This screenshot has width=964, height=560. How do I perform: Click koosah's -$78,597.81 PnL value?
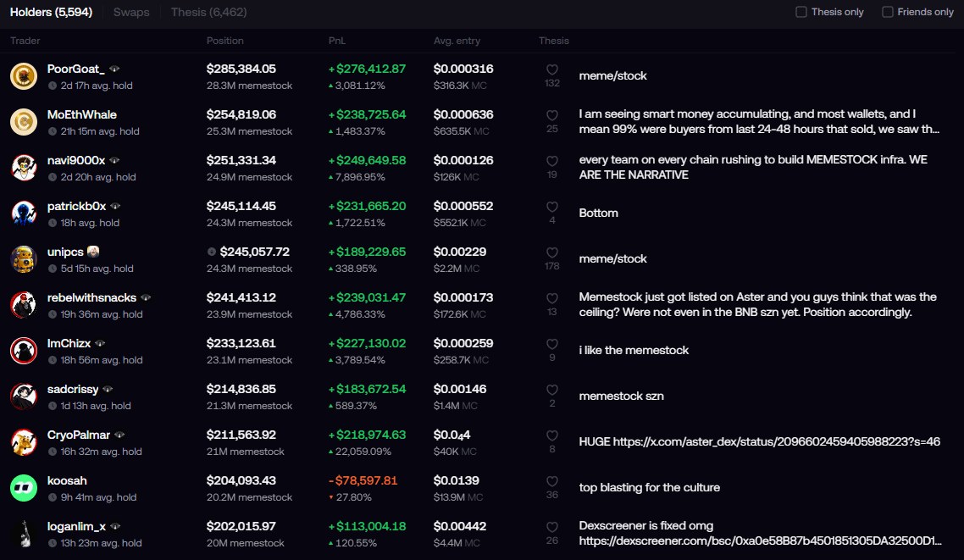point(363,480)
